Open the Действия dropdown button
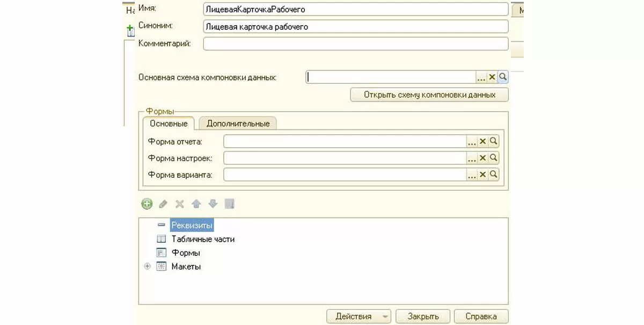This screenshot has width=644, height=325. click(x=358, y=316)
